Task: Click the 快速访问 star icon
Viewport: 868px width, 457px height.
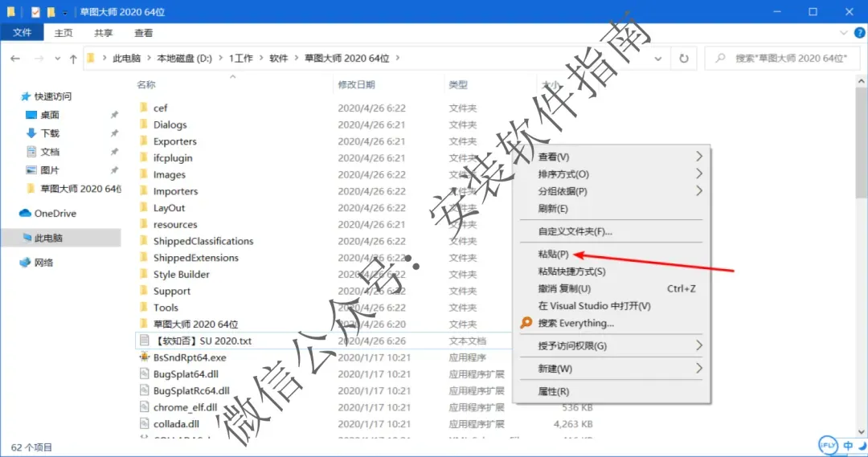Action: click(x=25, y=96)
